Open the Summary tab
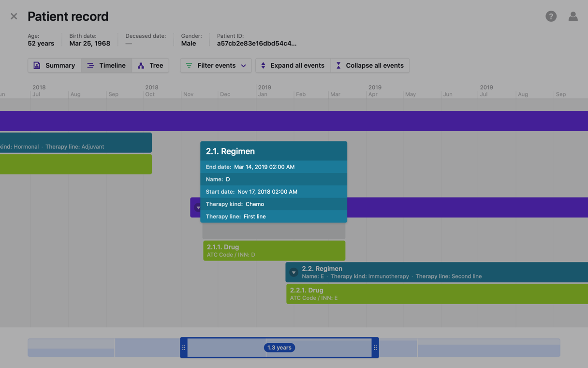 coord(54,65)
